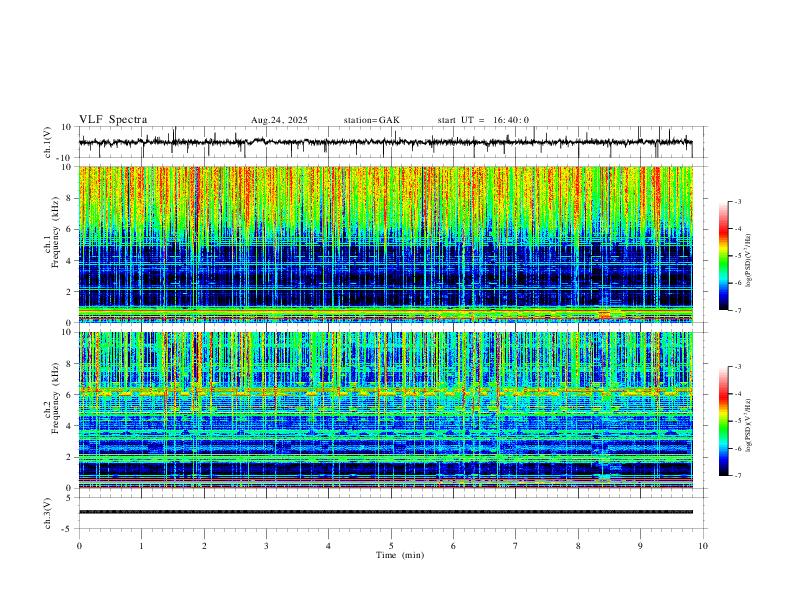This screenshot has width=792, height=612.
Task: Click the "0" tick on the time axis
Action: click(x=79, y=546)
